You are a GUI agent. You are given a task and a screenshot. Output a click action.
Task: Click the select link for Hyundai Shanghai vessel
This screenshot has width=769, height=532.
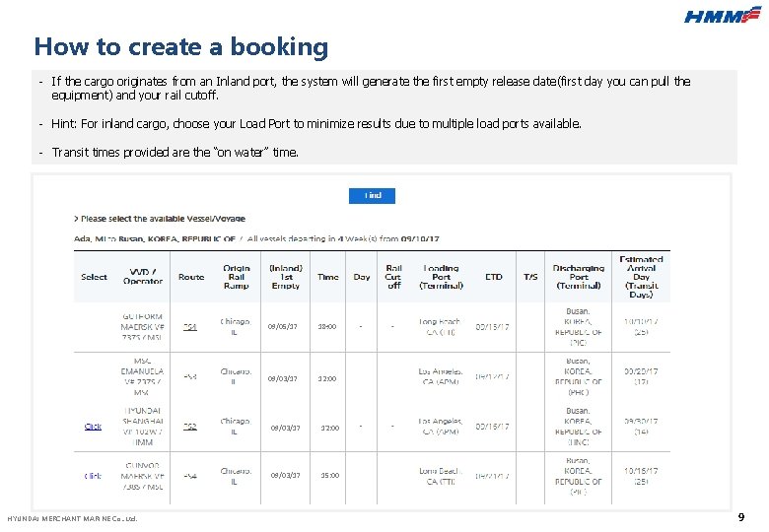point(93,427)
